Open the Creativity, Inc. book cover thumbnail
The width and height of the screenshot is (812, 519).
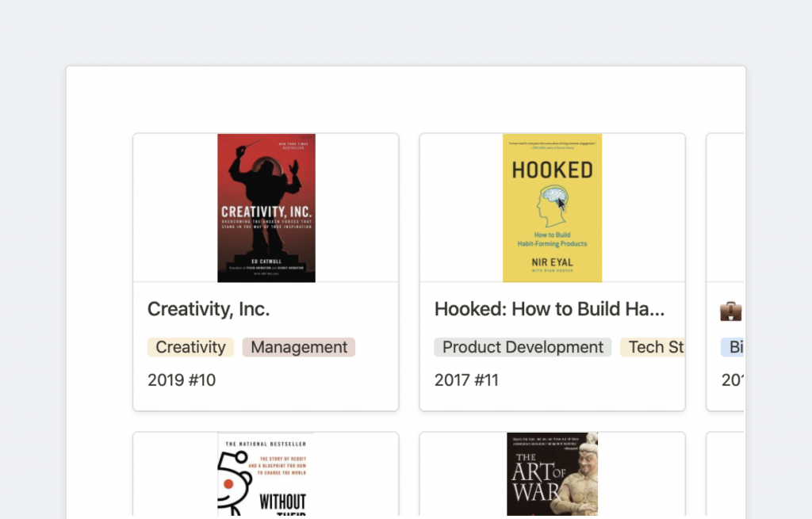pos(266,208)
